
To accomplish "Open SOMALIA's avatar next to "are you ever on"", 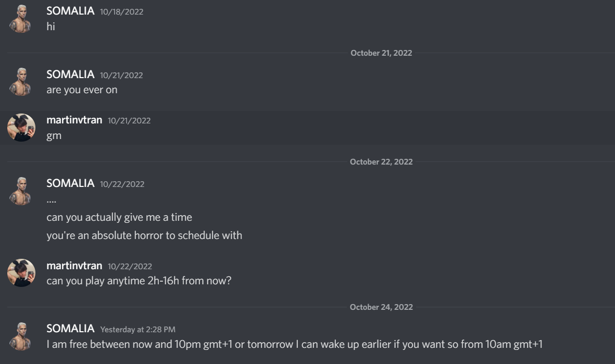I will (21, 82).
